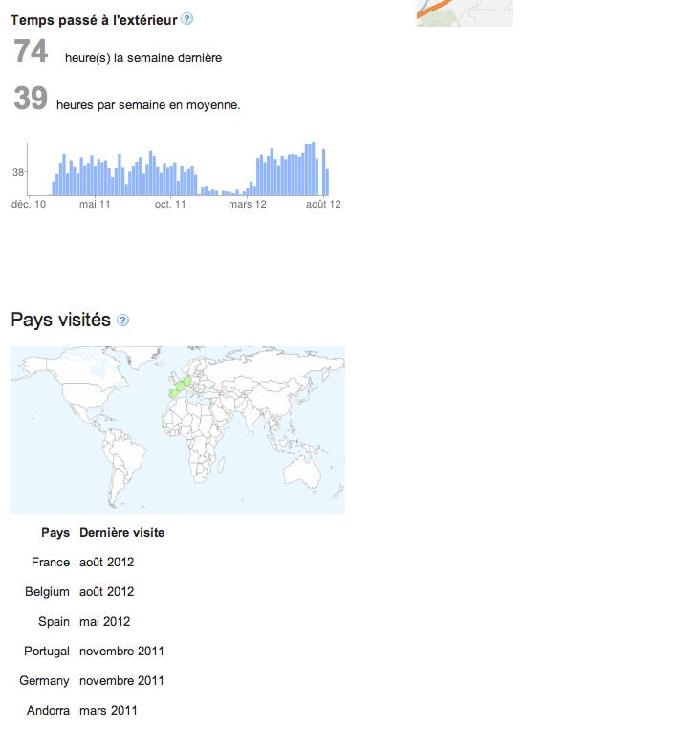Click 'déc. 10' chart axis label

click(x=29, y=205)
